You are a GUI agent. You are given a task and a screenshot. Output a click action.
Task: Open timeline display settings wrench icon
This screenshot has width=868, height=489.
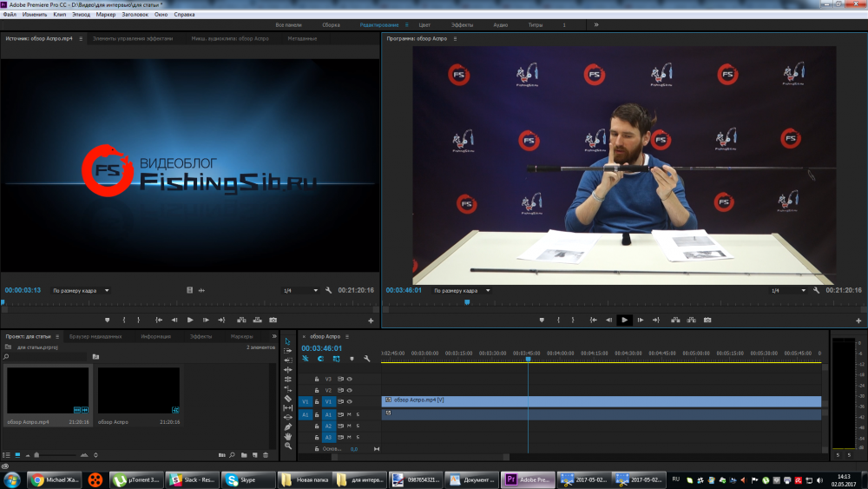[x=367, y=359]
